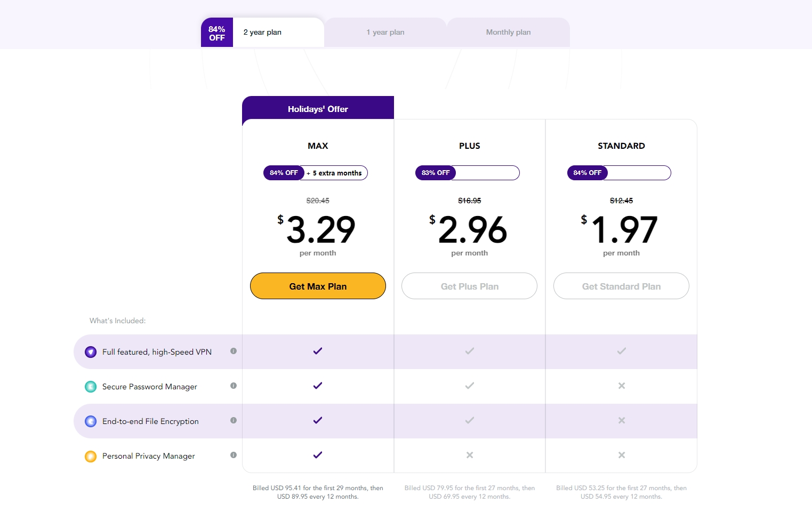Click Standard plan cross for Personal Privacy Manager

[622, 455]
